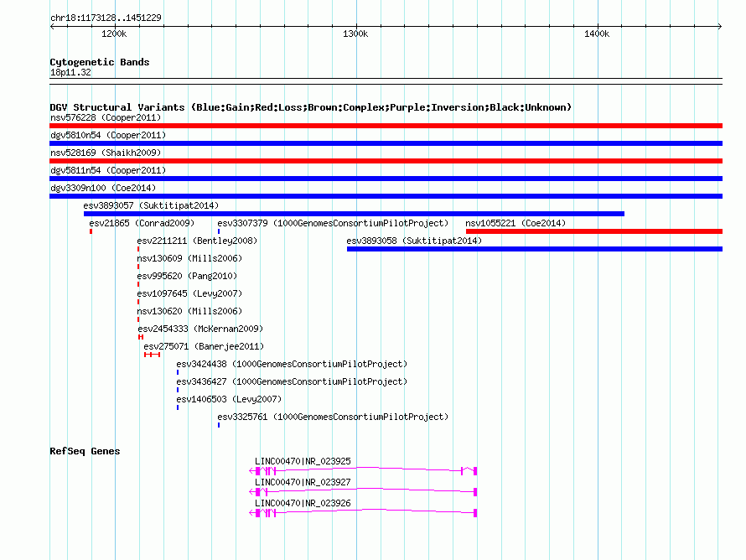Click the nsv130609 (Mills2006) label
The height and width of the screenshot is (560, 746).
point(189,258)
